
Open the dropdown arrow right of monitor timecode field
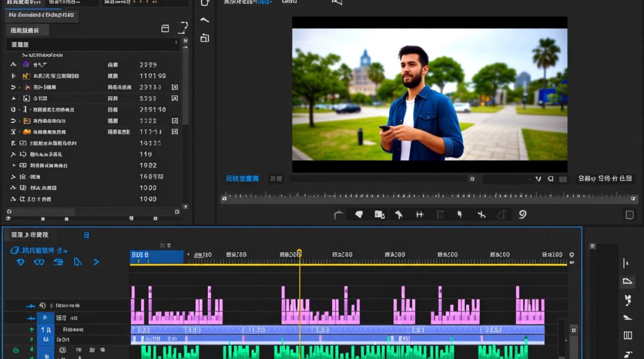point(538,179)
